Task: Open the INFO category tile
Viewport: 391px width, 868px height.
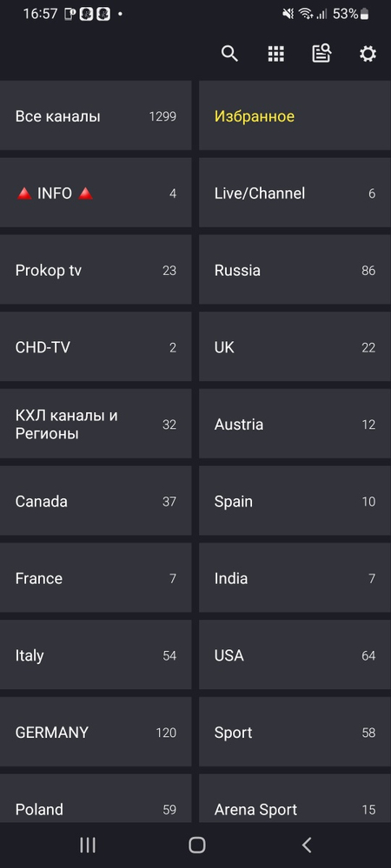Action: (96, 193)
